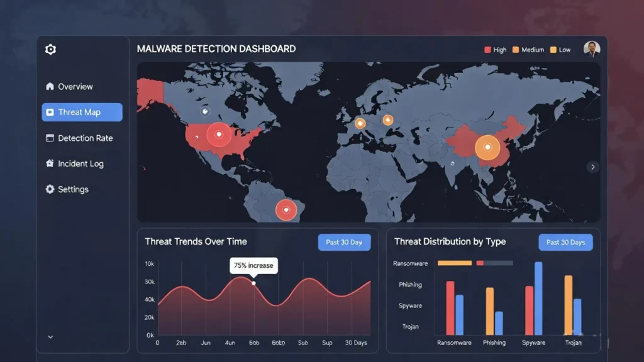Click the collapse chevron below Settings

pyautogui.click(x=50, y=337)
